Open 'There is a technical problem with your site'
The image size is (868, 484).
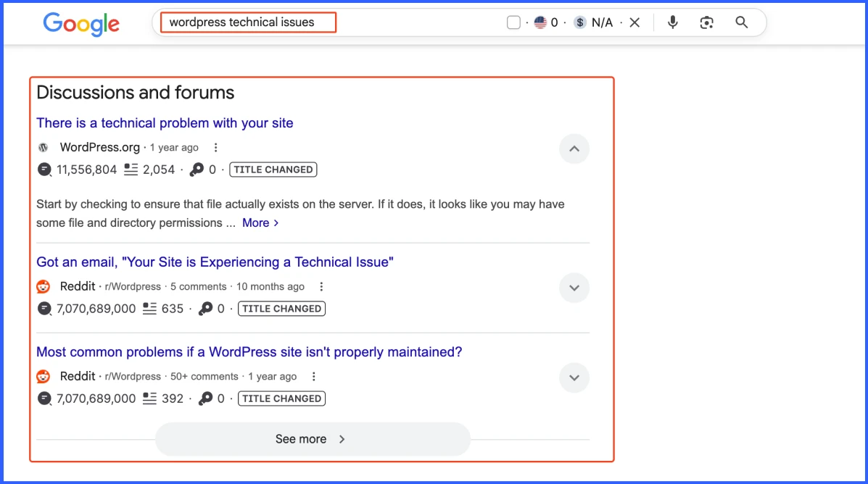165,122
